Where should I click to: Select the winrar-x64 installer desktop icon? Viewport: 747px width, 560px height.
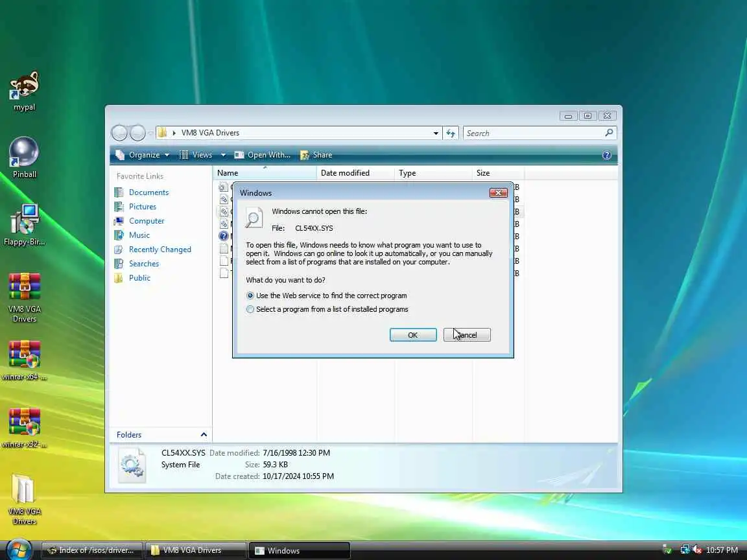(x=24, y=360)
